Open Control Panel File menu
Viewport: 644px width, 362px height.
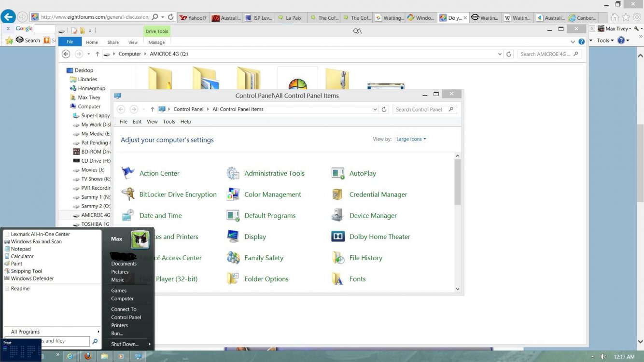pos(124,122)
